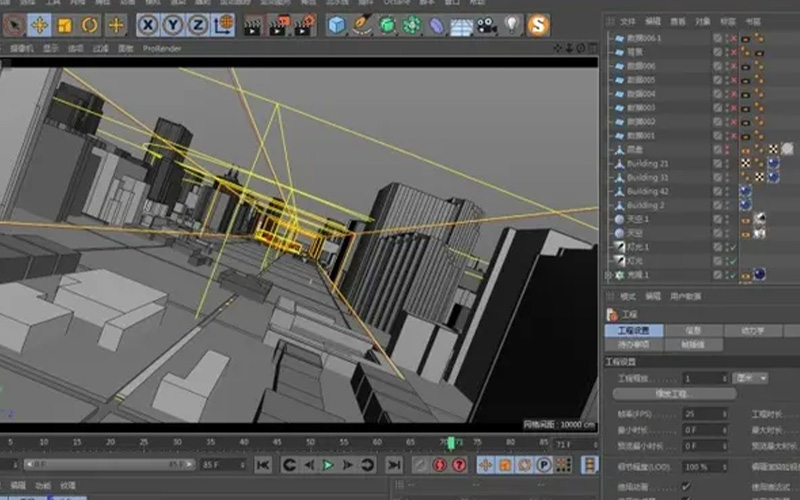Toggle layer box for Building 21
This screenshot has width=800, height=500.
tap(717, 164)
